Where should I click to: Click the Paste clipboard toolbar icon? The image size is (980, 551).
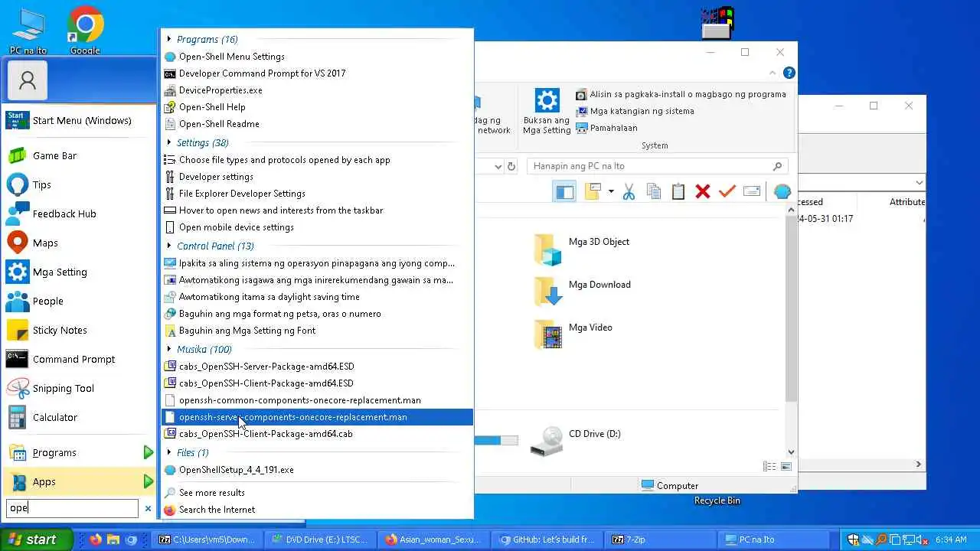coord(678,191)
